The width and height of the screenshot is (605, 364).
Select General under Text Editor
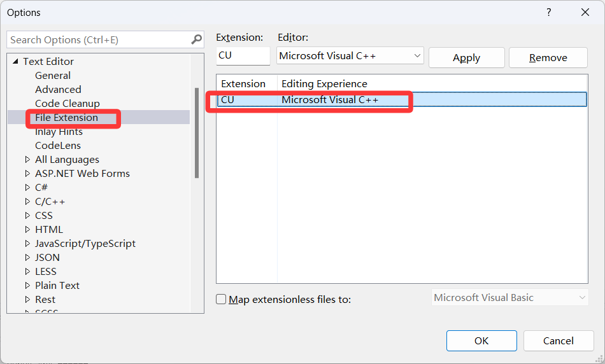tap(53, 76)
